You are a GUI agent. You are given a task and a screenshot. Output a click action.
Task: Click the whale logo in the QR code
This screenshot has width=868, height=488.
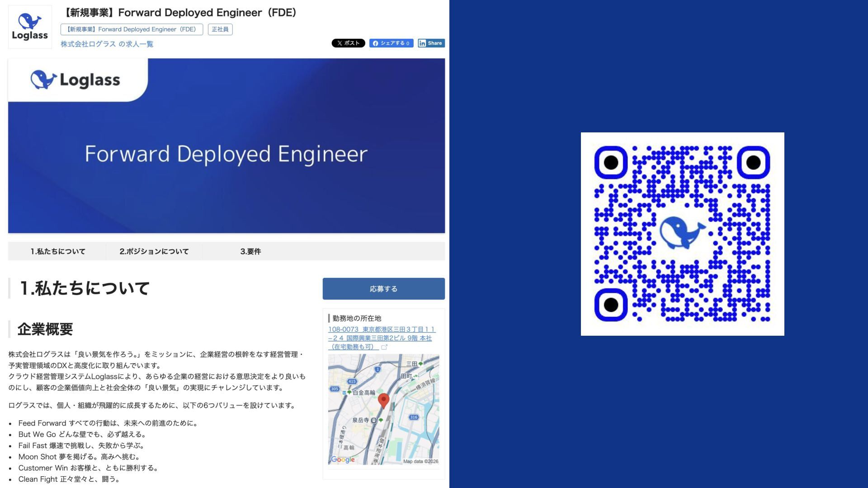(x=682, y=232)
